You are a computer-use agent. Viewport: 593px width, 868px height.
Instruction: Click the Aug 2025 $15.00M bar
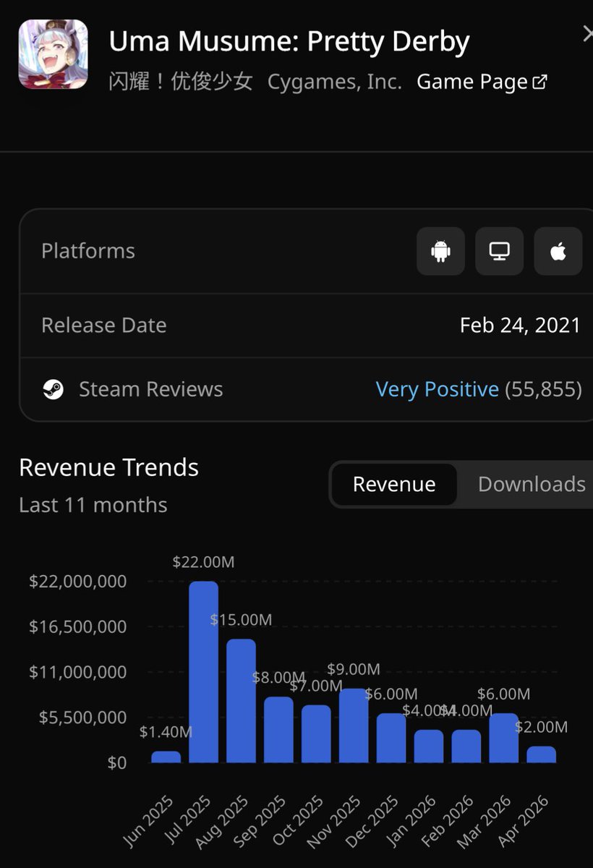tap(242, 701)
